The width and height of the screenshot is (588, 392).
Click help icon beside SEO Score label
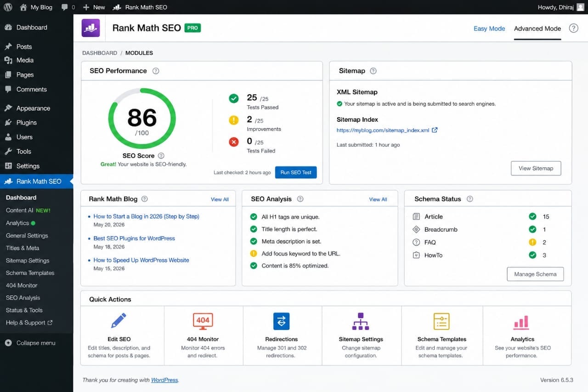coord(161,156)
